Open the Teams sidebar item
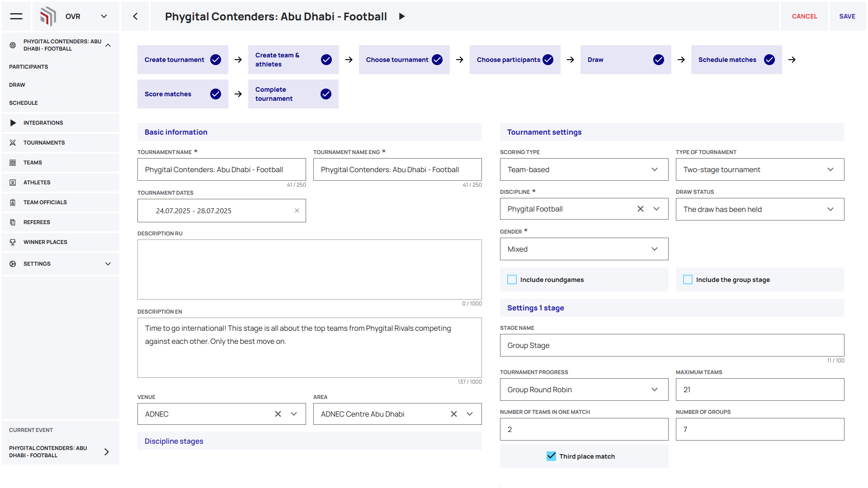Screen dimensions: 868x488 pos(61,163)
